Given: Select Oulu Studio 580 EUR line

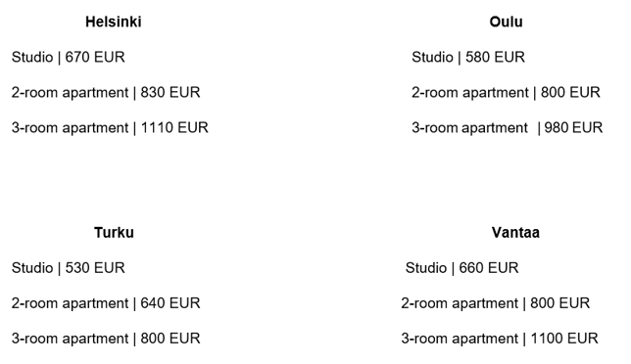Looking at the screenshot, I should [468, 58].
